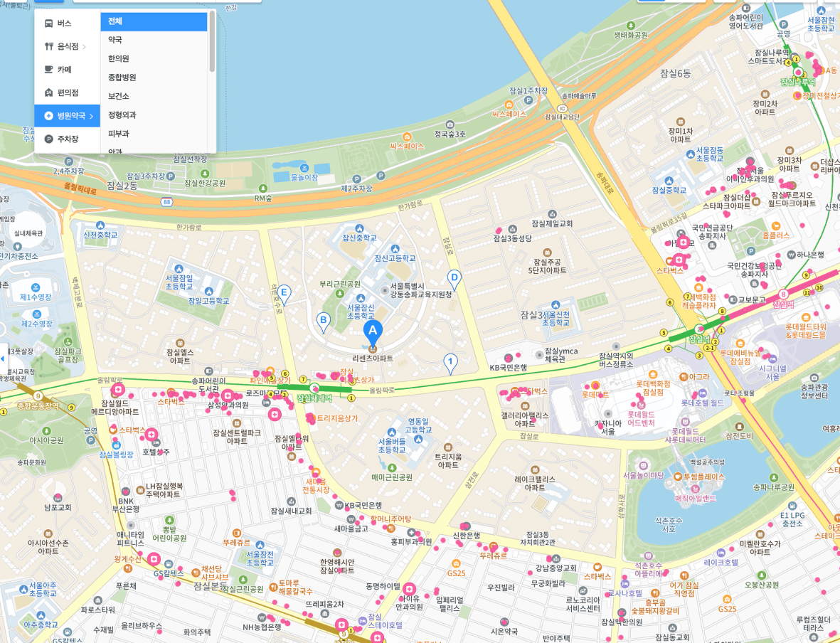The height and width of the screenshot is (643, 840).
Task: Click the 88 highway shield on 올림픽대로
Action: point(168,201)
